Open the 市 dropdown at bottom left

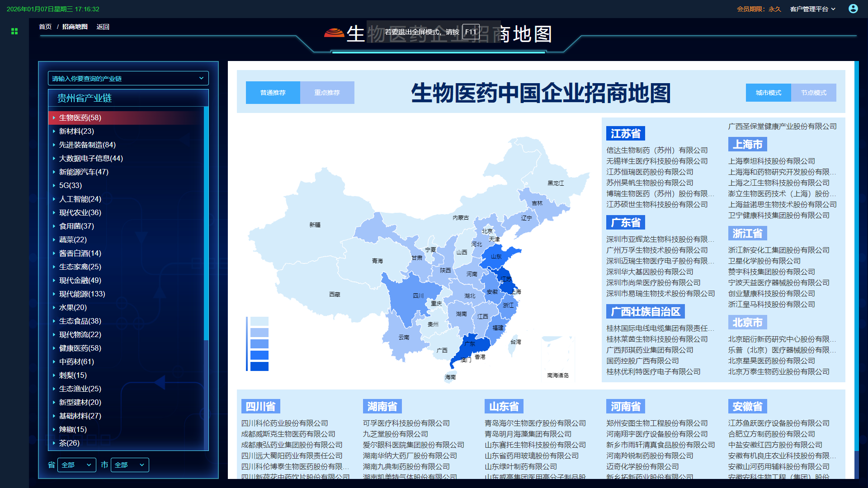pyautogui.click(x=130, y=465)
